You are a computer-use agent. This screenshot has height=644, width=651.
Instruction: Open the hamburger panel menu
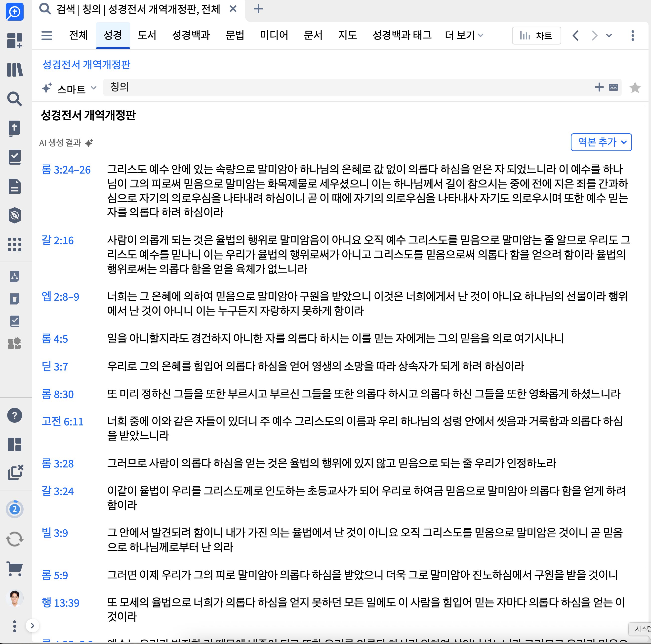[x=46, y=35]
